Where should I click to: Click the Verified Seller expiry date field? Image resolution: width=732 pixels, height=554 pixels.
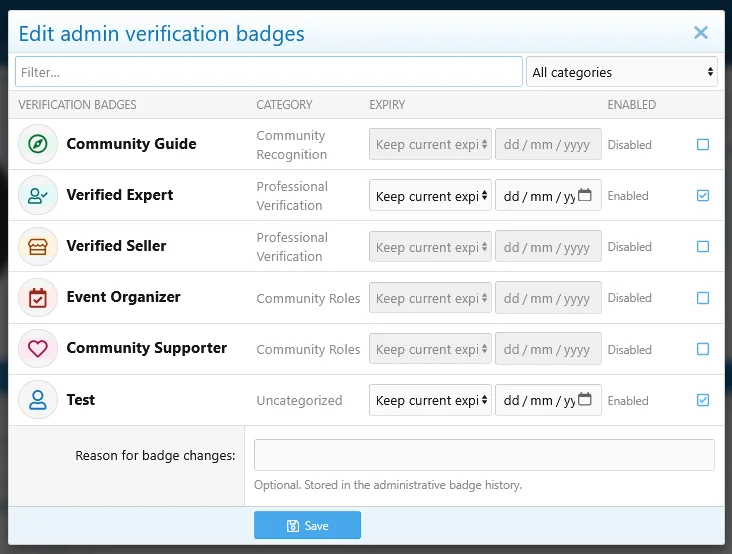coord(548,246)
